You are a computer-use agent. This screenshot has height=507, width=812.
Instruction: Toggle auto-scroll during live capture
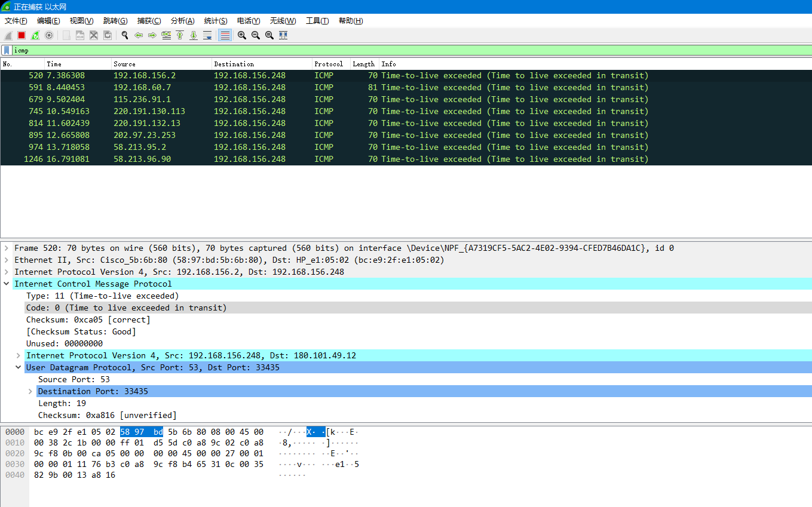tap(207, 35)
